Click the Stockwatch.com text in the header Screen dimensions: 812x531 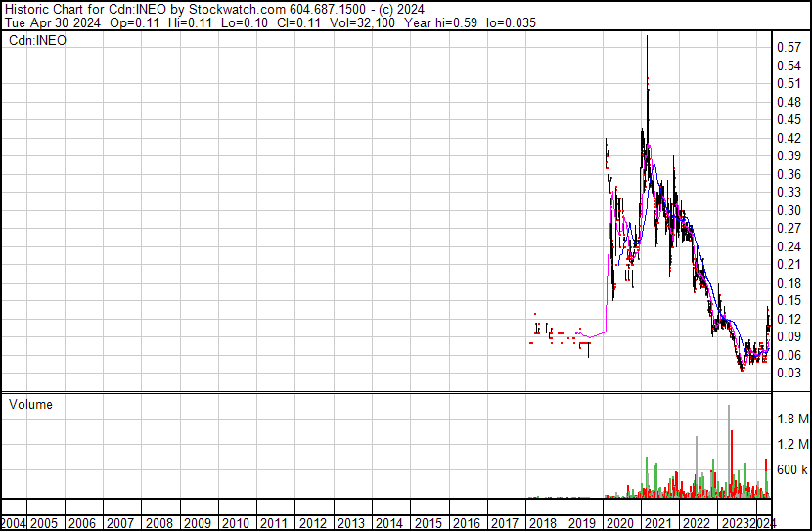point(237,10)
